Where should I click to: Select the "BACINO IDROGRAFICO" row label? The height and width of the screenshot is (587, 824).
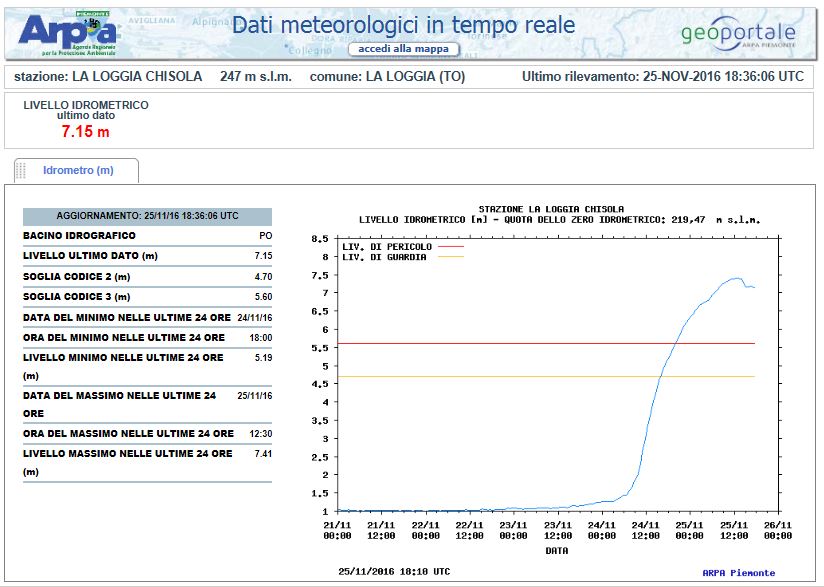pyautogui.click(x=79, y=235)
